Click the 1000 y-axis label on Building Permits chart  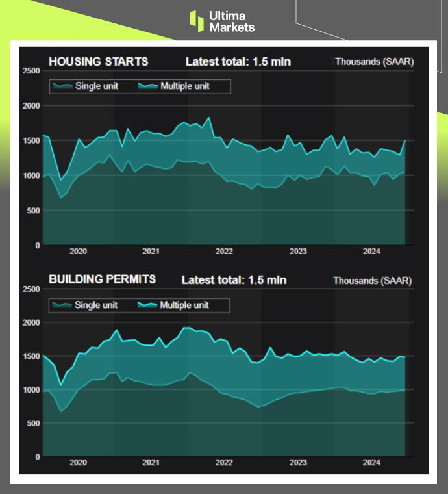click(31, 389)
